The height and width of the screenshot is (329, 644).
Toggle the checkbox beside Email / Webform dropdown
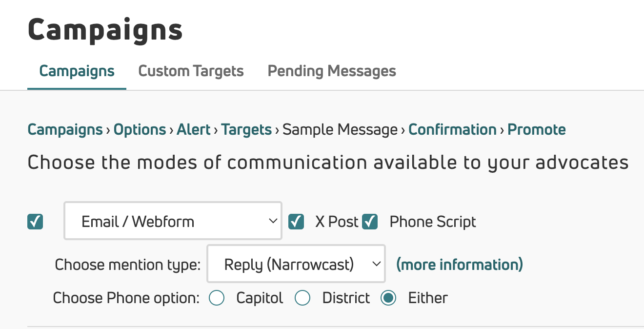pos(35,222)
